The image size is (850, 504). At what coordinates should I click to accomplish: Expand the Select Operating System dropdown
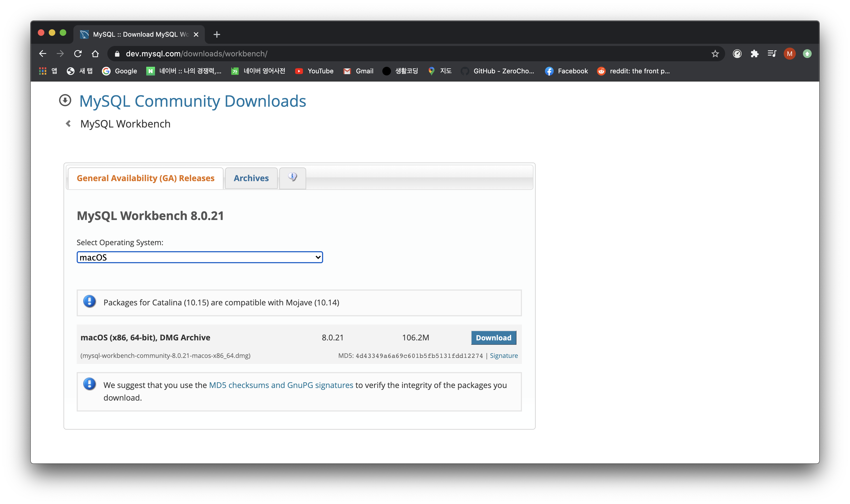point(200,257)
